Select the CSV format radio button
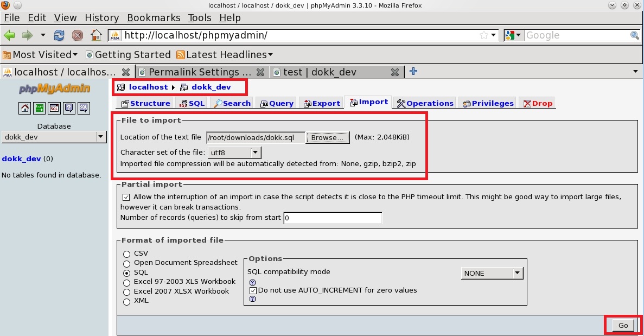The width and height of the screenshot is (644, 336). click(126, 253)
